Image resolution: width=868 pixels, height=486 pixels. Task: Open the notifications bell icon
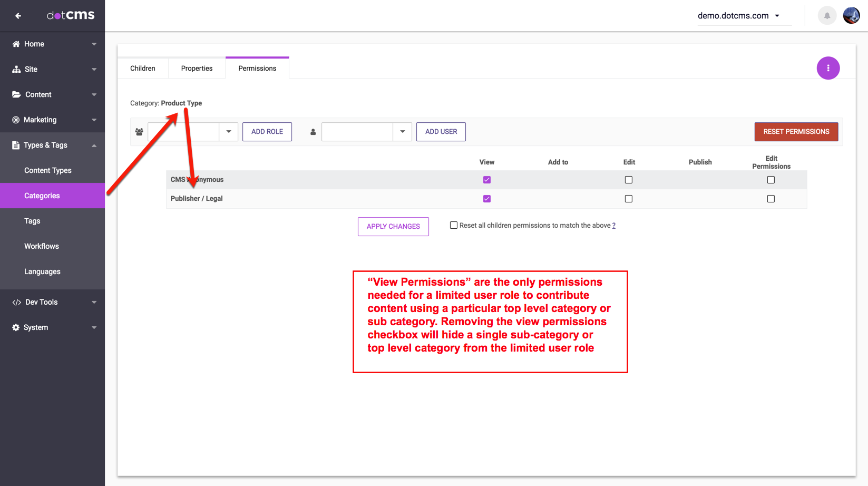tap(827, 16)
